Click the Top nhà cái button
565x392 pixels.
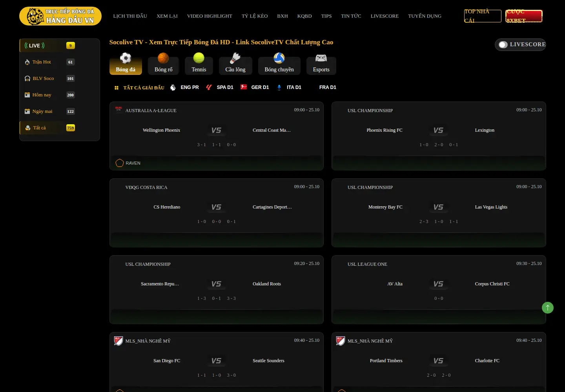point(483,16)
